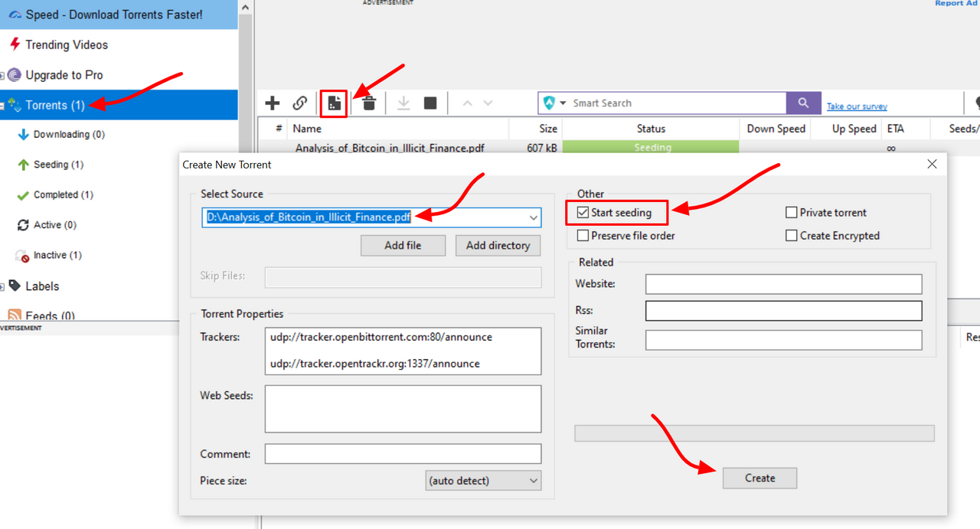Click the Remove torrent trash icon
Viewport: 980px width, 529px height.
click(369, 103)
